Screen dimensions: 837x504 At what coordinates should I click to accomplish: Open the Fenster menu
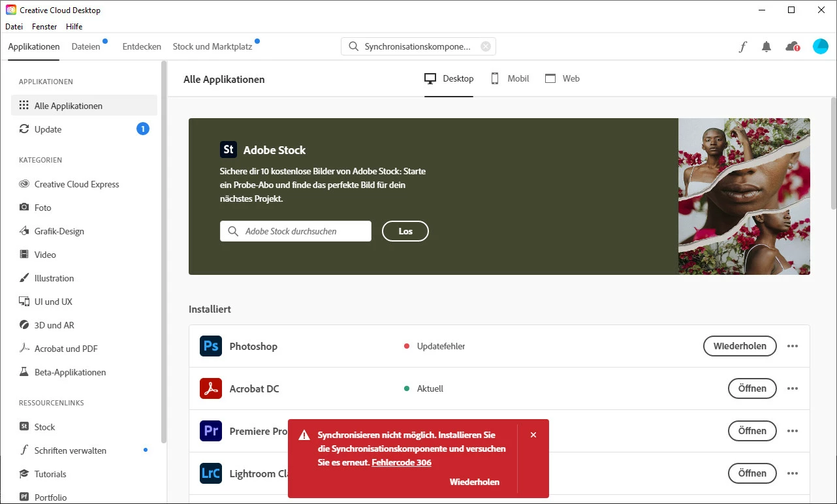click(x=44, y=27)
